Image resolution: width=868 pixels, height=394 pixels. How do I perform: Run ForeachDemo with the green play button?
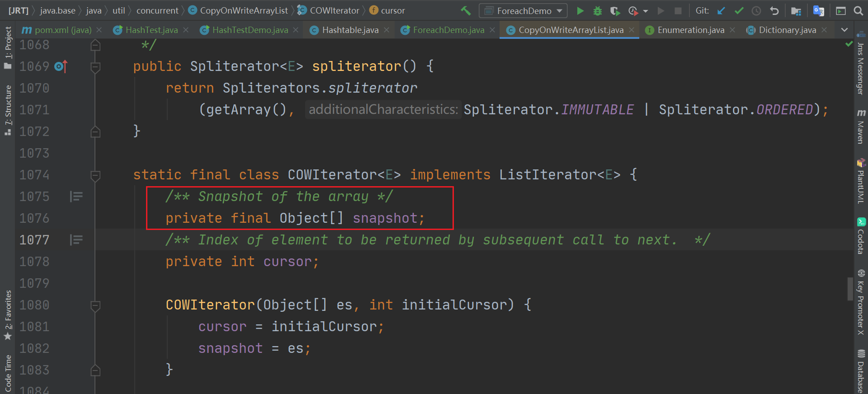point(580,11)
